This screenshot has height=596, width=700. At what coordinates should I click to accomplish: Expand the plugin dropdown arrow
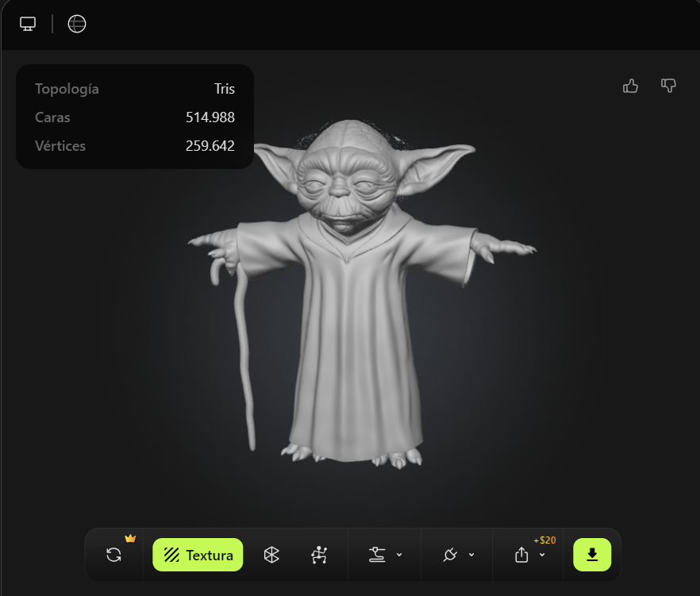[471, 555]
